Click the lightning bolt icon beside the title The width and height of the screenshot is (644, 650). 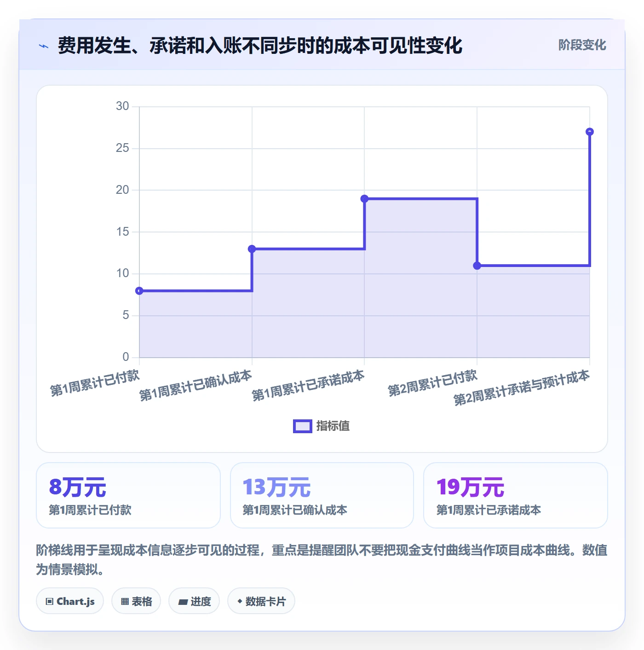coord(44,46)
